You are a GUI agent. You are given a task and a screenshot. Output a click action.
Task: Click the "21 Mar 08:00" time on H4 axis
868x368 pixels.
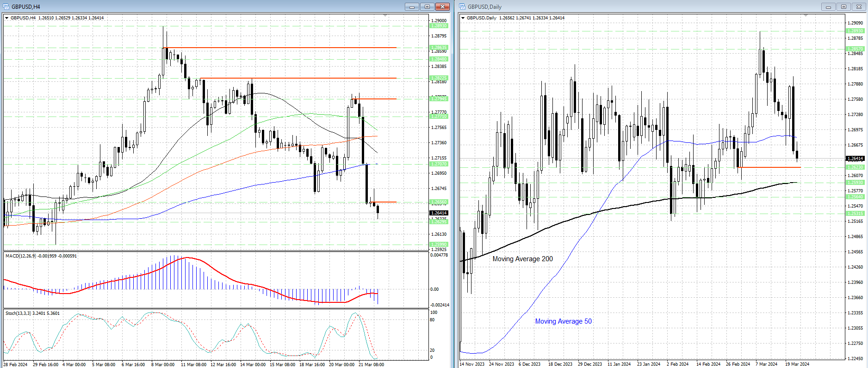[x=371, y=364]
